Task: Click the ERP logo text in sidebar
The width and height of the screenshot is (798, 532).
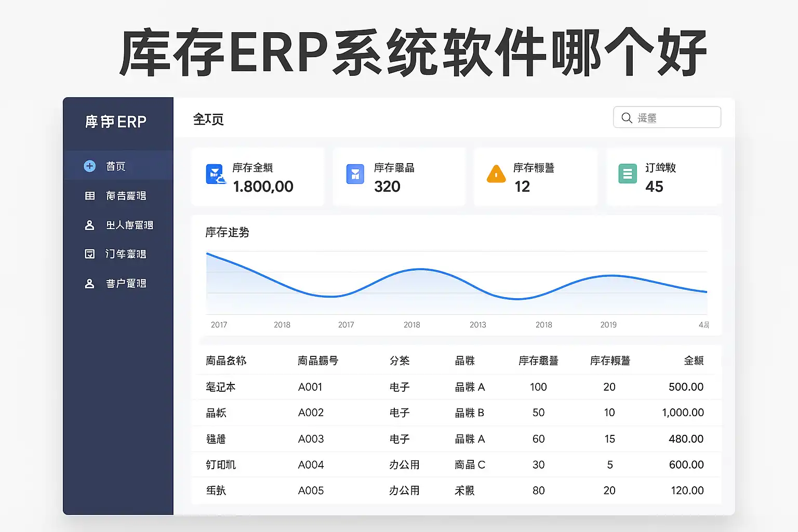Action: pyautogui.click(x=116, y=122)
